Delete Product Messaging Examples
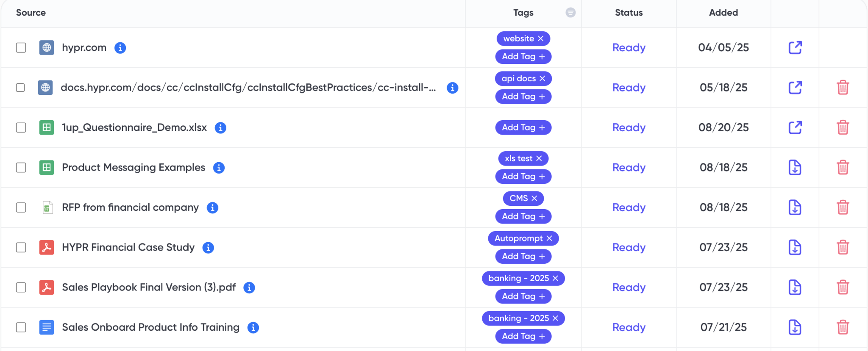This screenshot has height=351, width=868. tap(843, 168)
